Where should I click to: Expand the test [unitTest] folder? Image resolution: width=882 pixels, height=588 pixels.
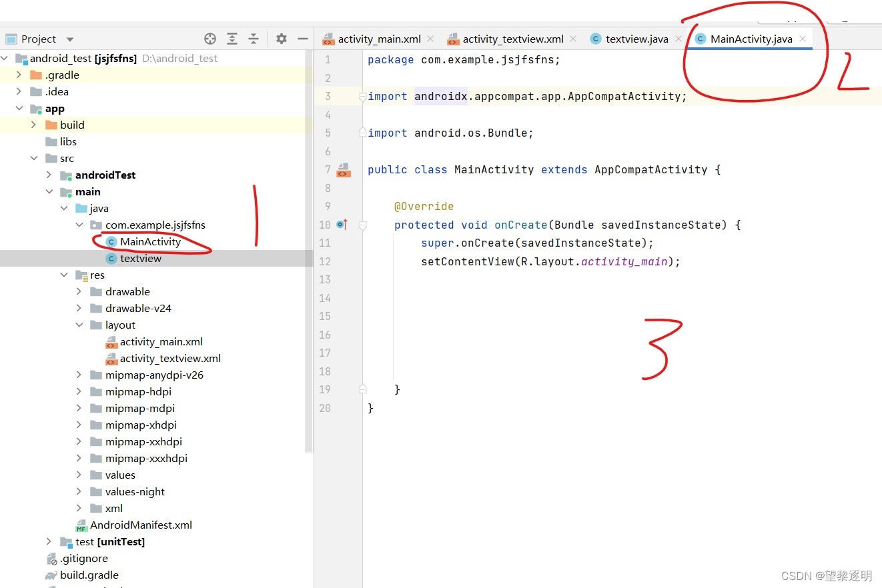(x=49, y=542)
